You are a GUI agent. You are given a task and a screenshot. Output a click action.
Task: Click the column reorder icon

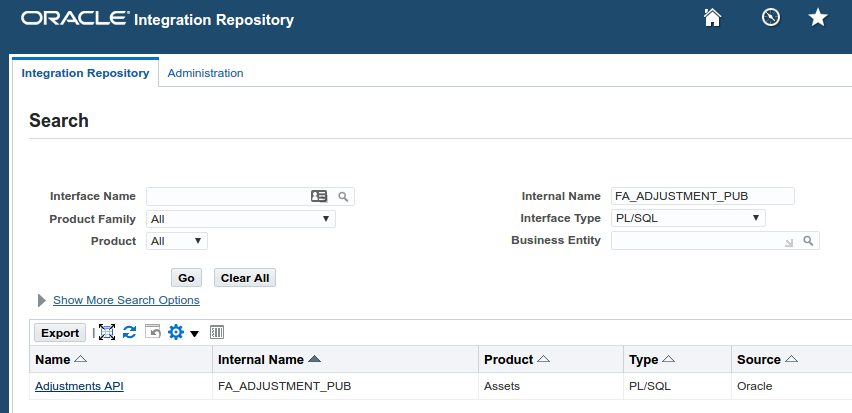217,332
